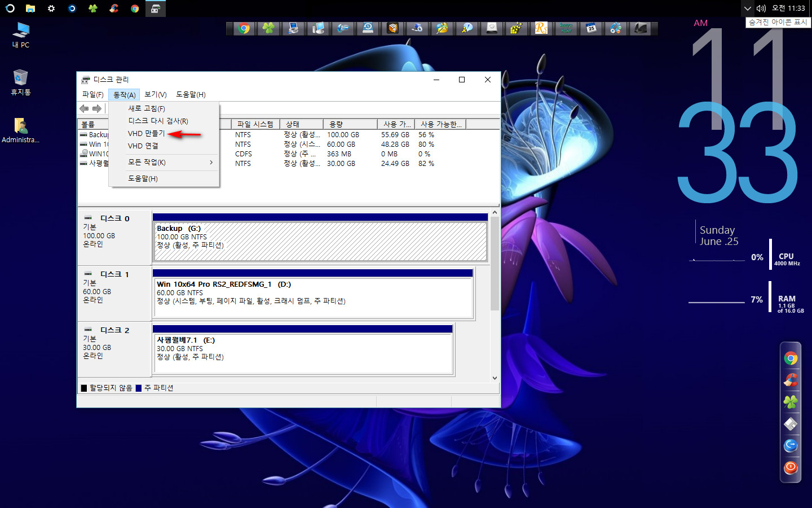Click the CCleaner icon in the taskbar

point(114,8)
